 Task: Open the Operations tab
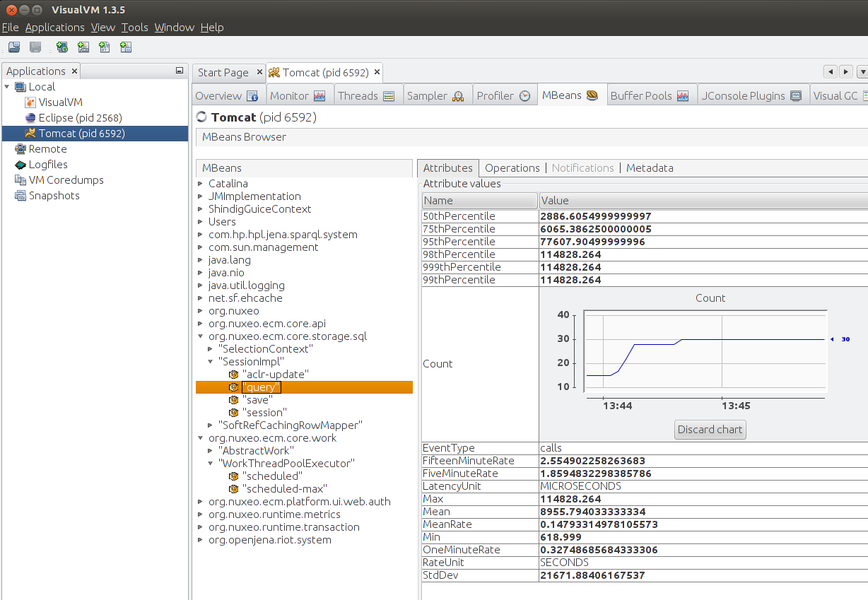(x=512, y=168)
